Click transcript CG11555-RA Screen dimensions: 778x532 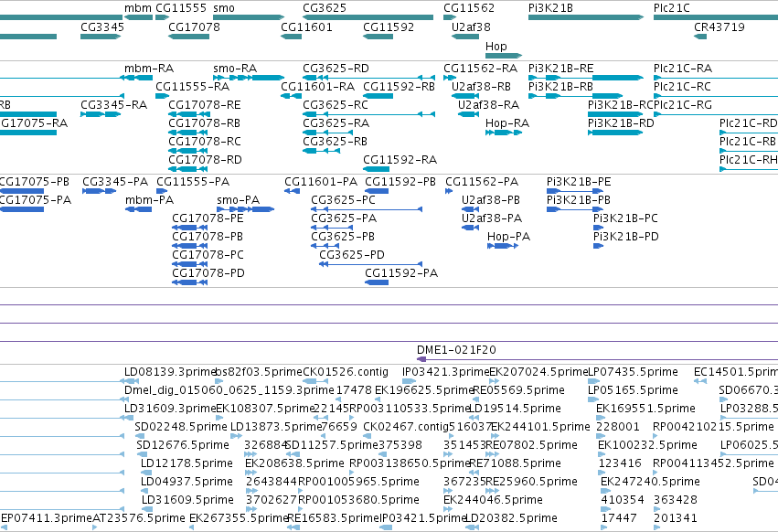point(162,96)
